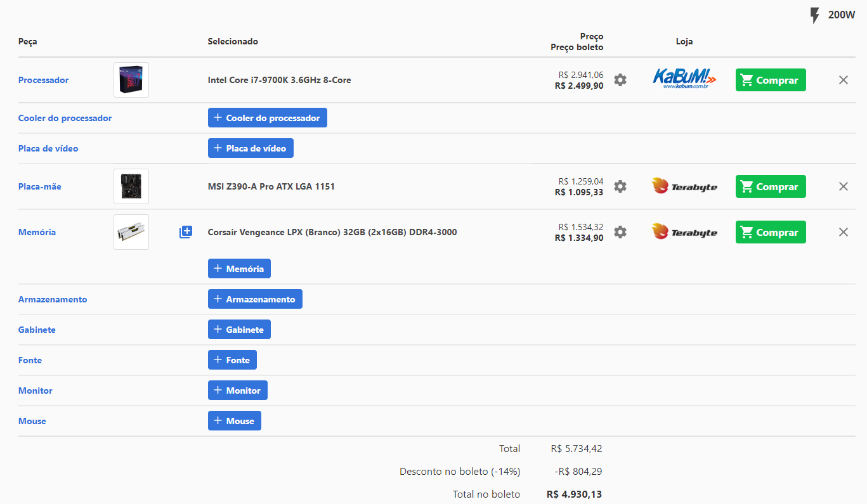Open price settings gear for MSI Z390-A Pro
Viewport: 867px width, 504px height.
pos(620,186)
